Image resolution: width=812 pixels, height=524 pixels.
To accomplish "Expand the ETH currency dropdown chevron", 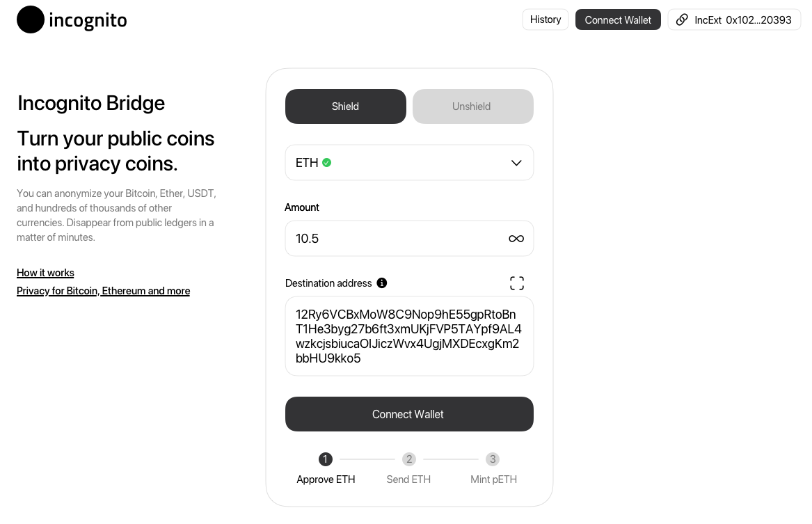I will pyautogui.click(x=516, y=163).
